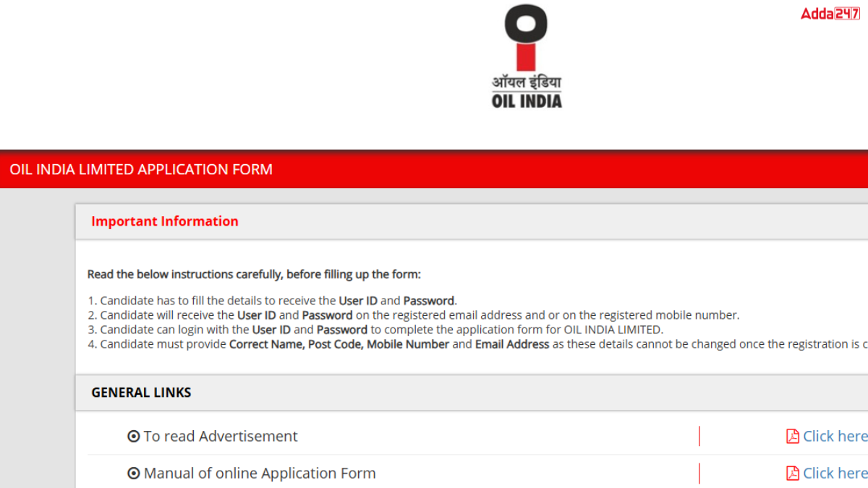This screenshot has width=868, height=488.
Task: Click instruction 2 about registered email address
Action: pos(414,315)
